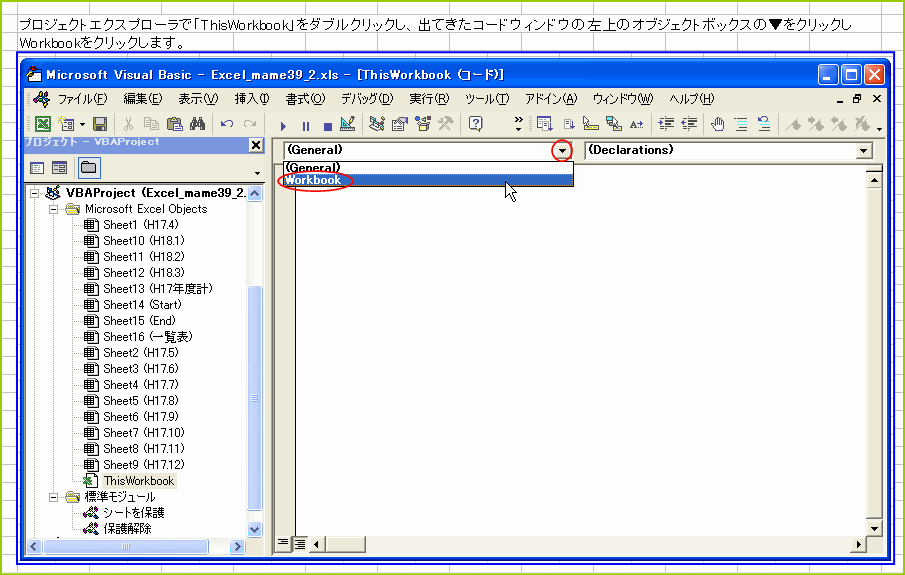Image resolution: width=905 pixels, height=575 pixels.
Task: Collapse the VBAProject tree node
Action: pyautogui.click(x=35, y=193)
